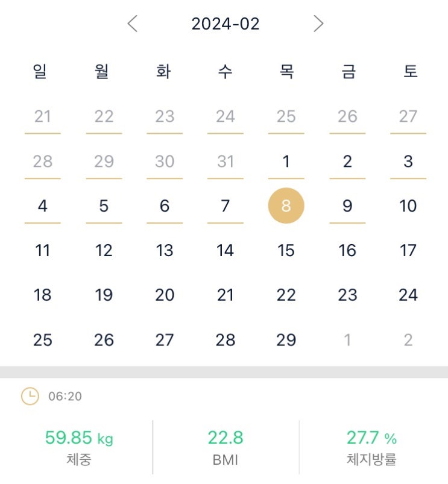Choose February 9 date
This screenshot has height=484, width=448.
point(347,206)
